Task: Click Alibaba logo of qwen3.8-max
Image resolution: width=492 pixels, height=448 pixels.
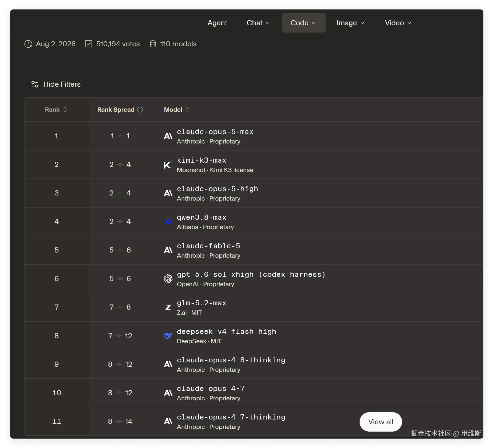Action: click(168, 222)
